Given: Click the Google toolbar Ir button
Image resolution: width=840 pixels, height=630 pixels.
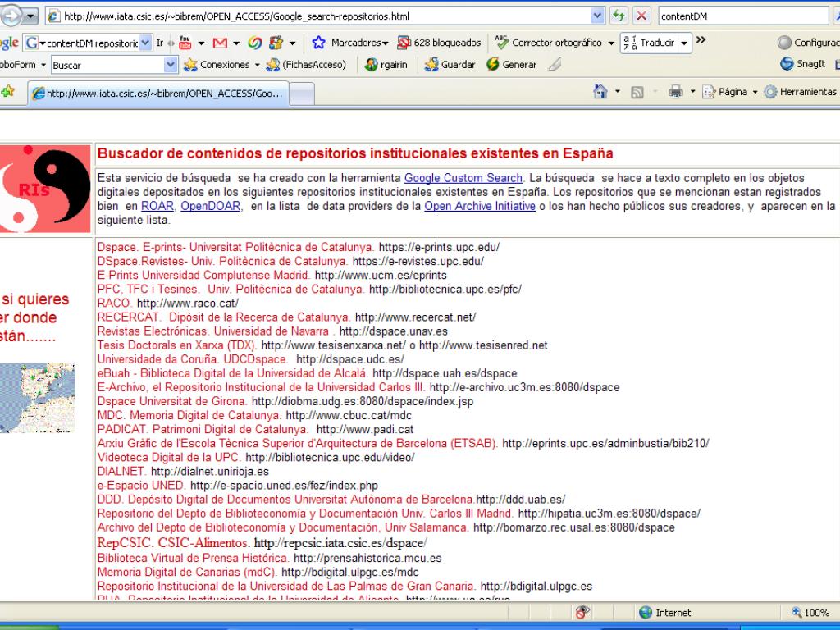Looking at the screenshot, I should click(160, 43).
